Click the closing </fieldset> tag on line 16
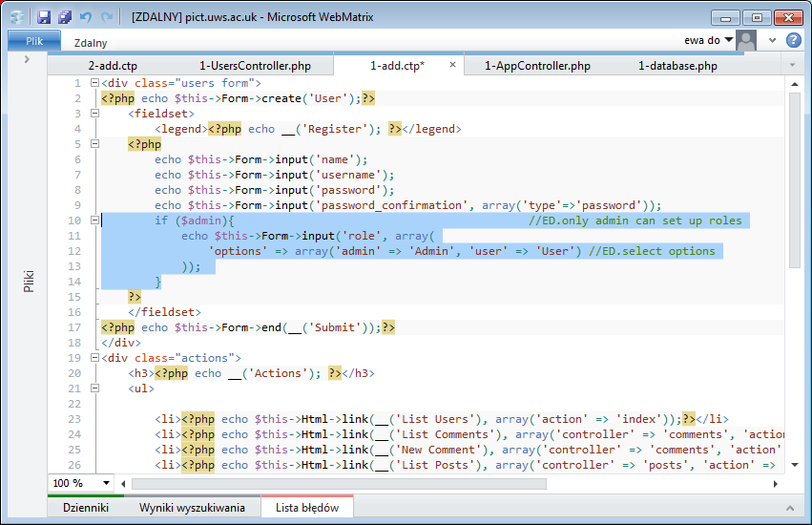 click(x=165, y=312)
